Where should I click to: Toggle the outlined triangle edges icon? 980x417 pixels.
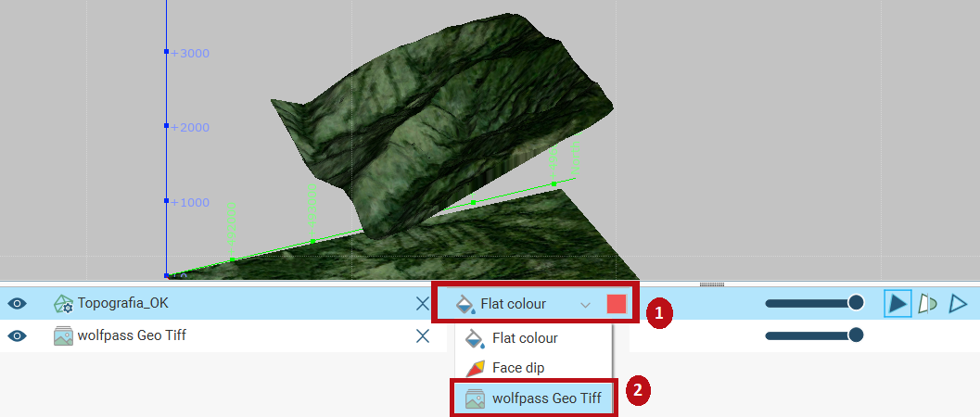(958, 303)
